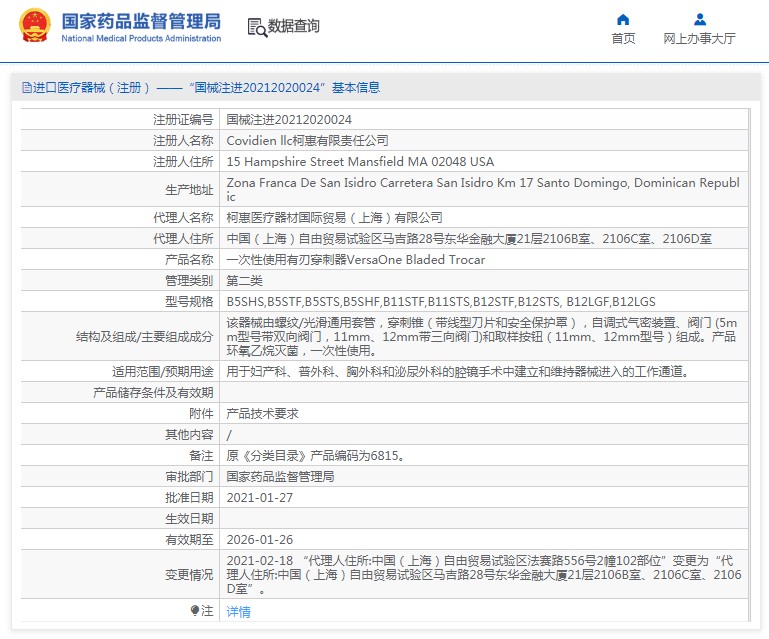Click the panel icon before 进口医疗器械
Image resolution: width=769 pixels, height=639 pixels.
[26, 88]
